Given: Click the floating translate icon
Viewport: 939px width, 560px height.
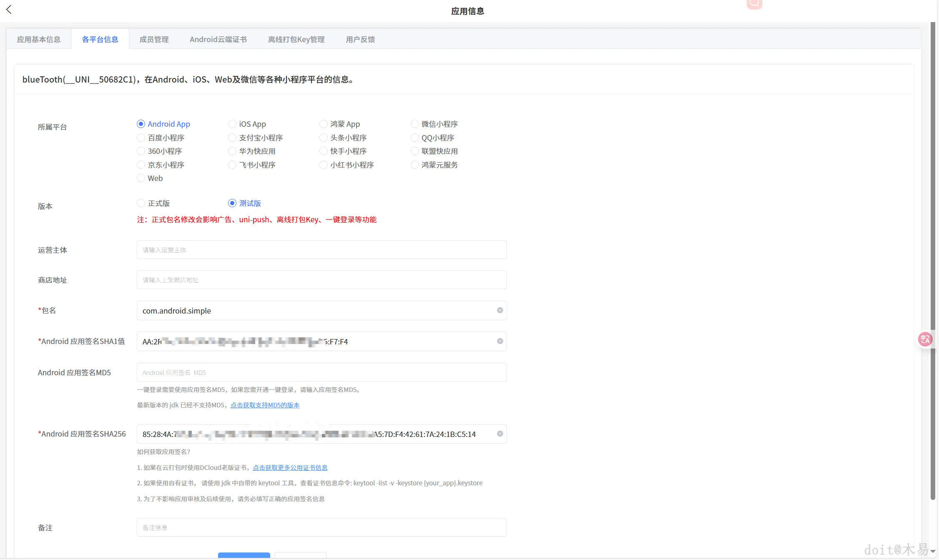Looking at the screenshot, I should point(925,339).
